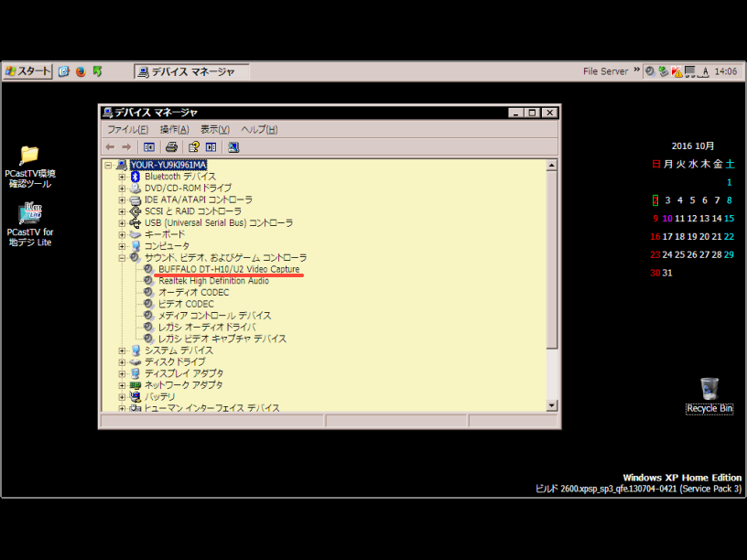747x560 pixels.
Task: Expand the ネットワーク アダプタ node
Action: point(122,385)
